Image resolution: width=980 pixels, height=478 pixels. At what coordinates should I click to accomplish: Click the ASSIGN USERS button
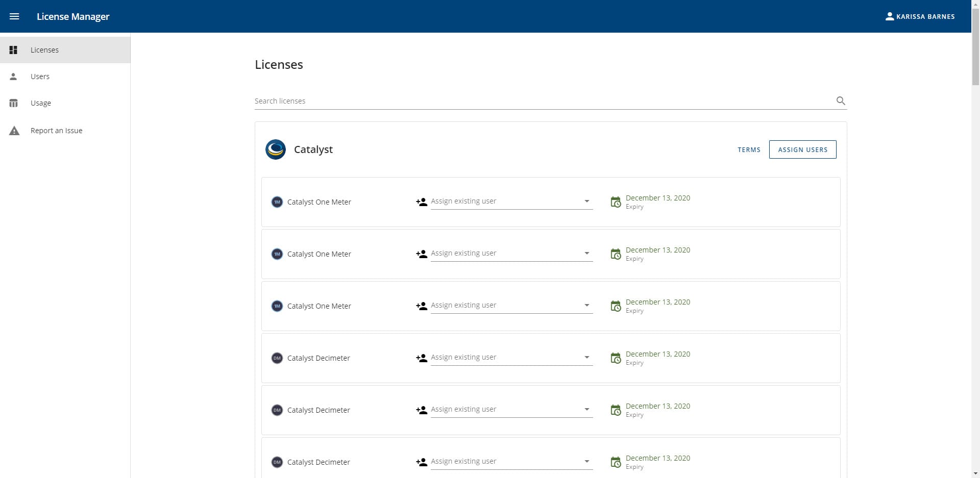(x=802, y=149)
